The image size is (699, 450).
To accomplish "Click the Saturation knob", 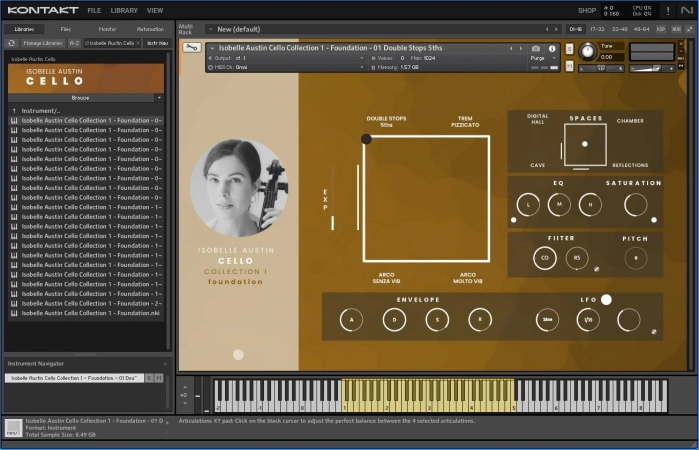I will (635, 205).
